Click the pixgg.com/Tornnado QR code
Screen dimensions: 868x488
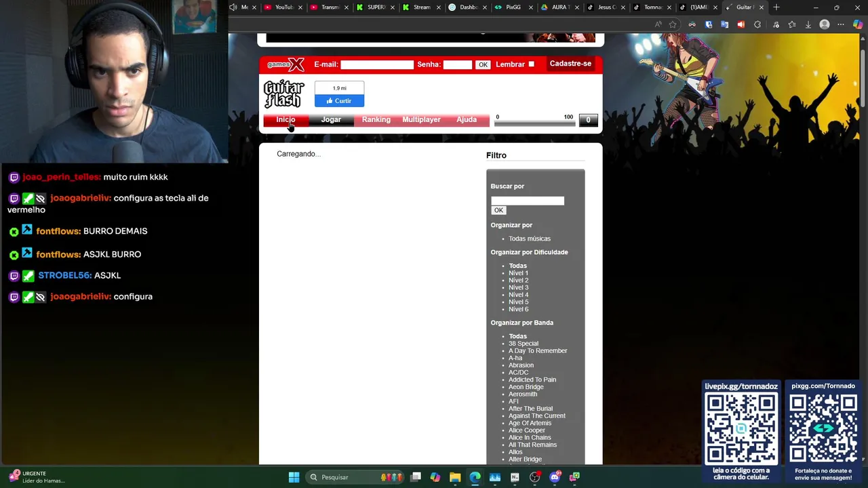point(823,428)
